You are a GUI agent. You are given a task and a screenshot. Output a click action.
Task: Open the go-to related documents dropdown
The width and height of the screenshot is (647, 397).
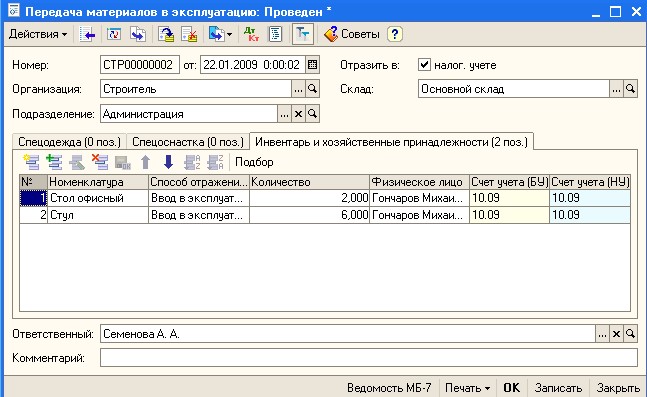(x=220, y=34)
